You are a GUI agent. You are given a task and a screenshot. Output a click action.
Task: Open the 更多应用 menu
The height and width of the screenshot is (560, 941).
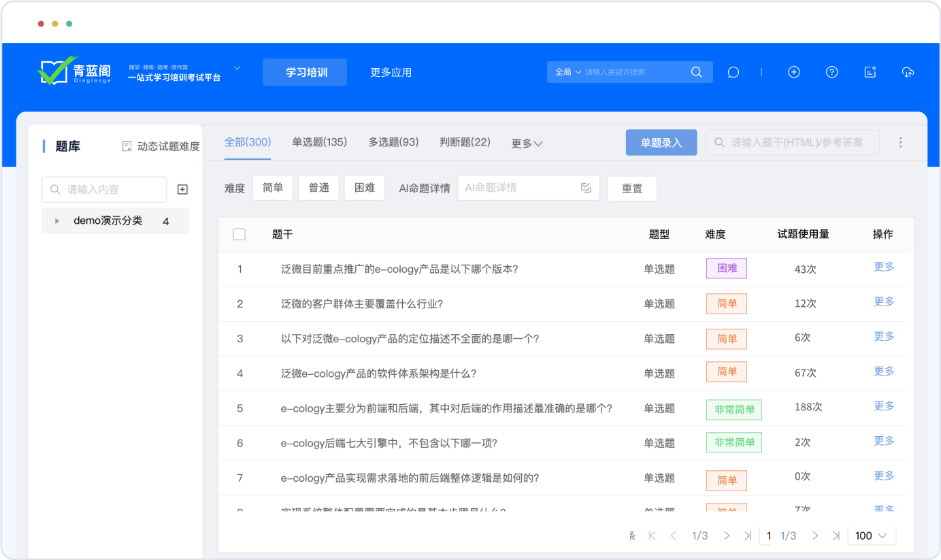point(391,72)
